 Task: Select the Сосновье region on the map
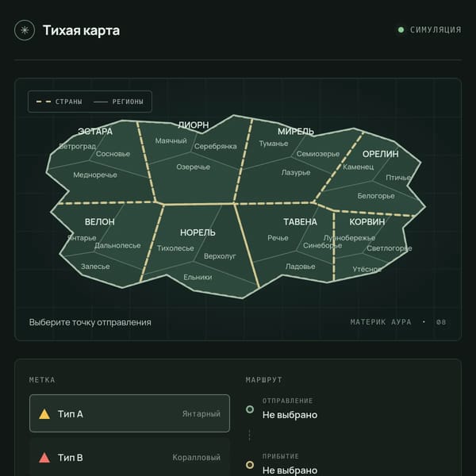113,154
